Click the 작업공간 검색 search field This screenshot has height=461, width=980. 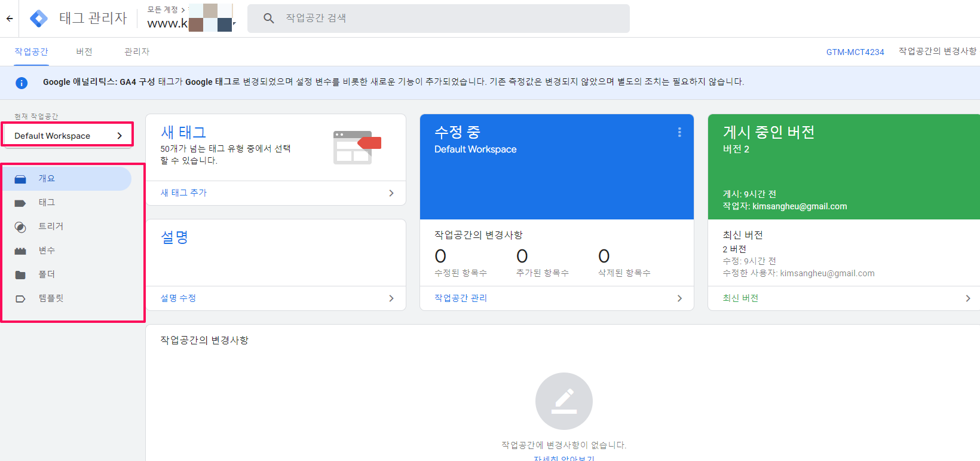click(439, 19)
